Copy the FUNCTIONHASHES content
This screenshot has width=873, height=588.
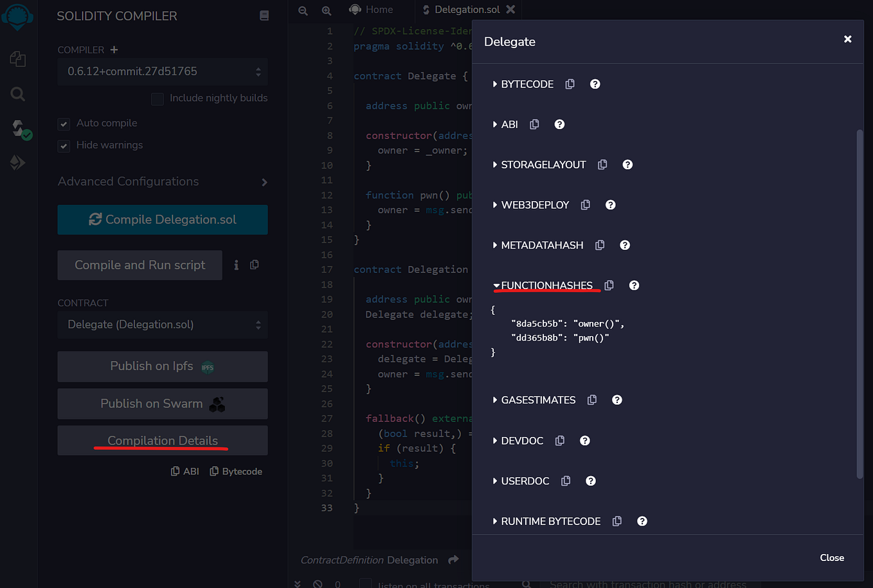pos(609,285)
